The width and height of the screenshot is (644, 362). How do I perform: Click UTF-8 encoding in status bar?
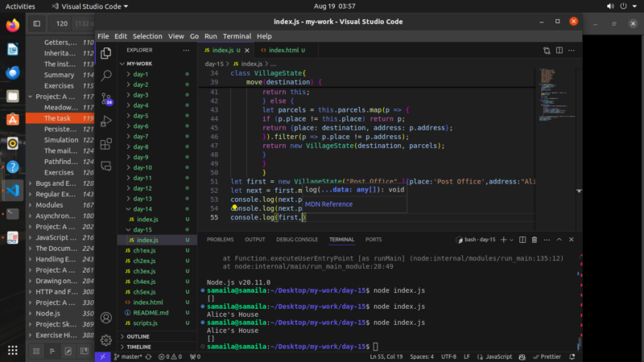448,356
